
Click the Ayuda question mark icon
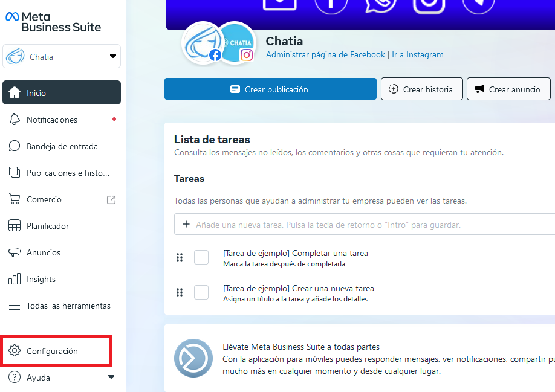[x=15, y=377]
